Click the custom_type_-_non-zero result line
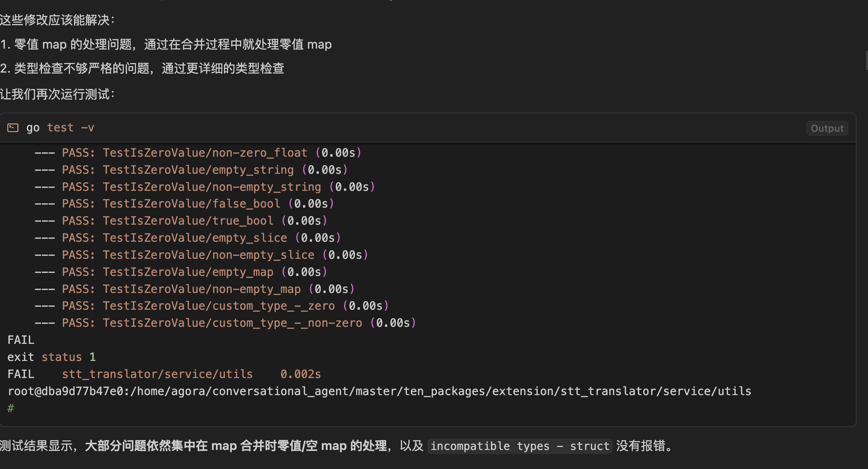This screenshot has width=868, height=469. pyautogui.click(x=225, y=323)
